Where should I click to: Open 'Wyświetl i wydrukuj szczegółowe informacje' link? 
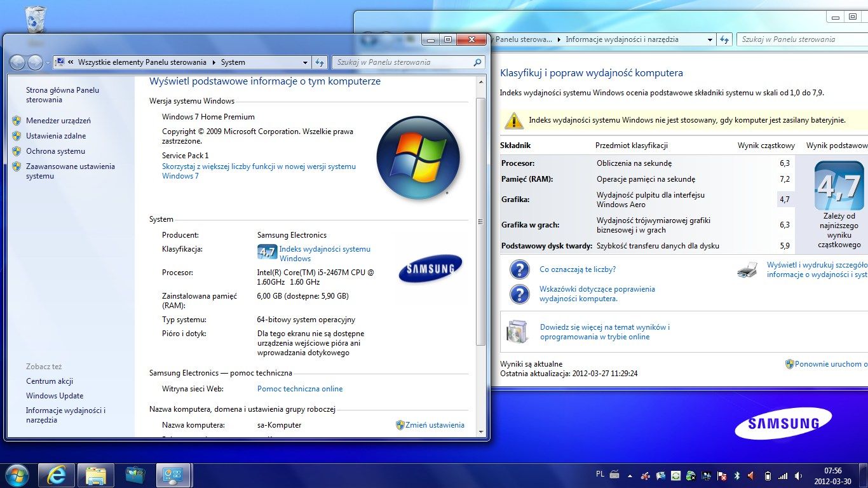point(817,270)
